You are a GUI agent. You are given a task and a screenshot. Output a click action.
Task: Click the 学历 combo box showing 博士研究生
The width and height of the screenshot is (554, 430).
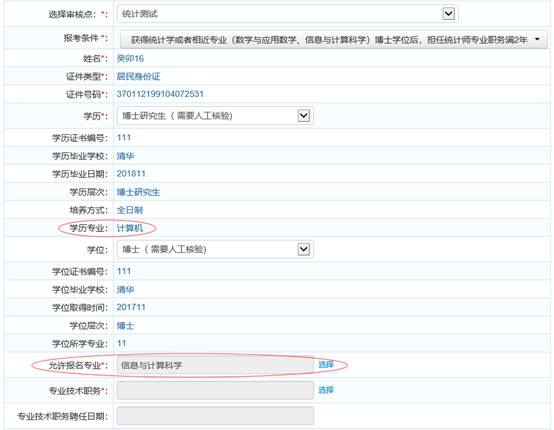[215, 116]
